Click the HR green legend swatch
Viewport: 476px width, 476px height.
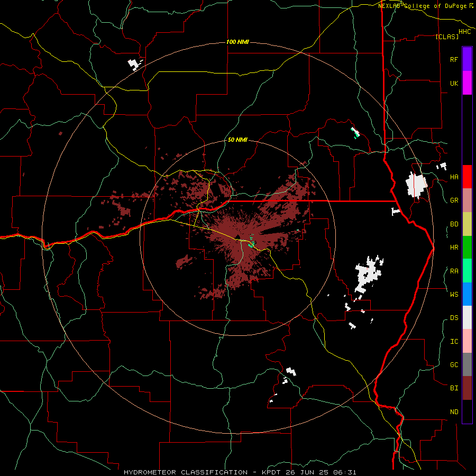(467, 248)
